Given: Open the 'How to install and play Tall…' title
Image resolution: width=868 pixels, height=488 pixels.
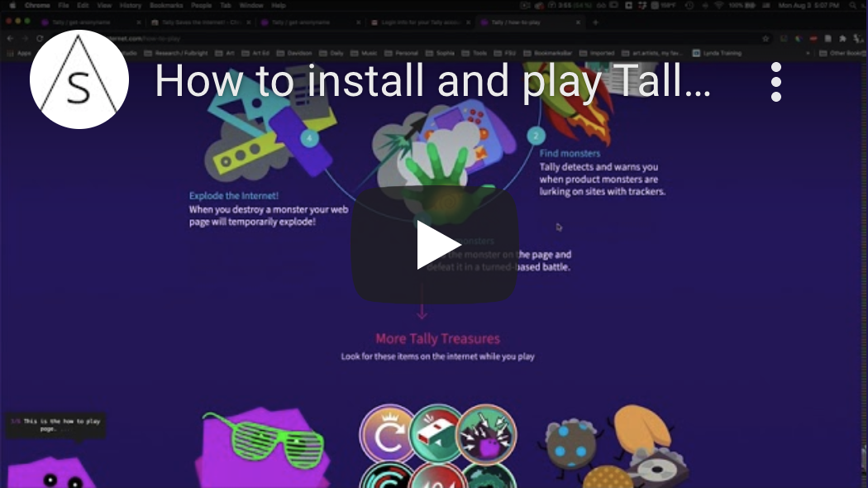Looking at the screenshot, I should [433, 81].
